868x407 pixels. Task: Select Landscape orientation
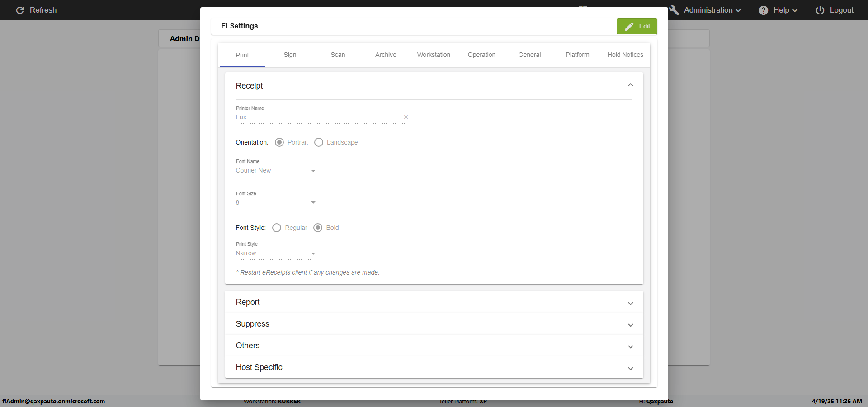coord(319,142)
